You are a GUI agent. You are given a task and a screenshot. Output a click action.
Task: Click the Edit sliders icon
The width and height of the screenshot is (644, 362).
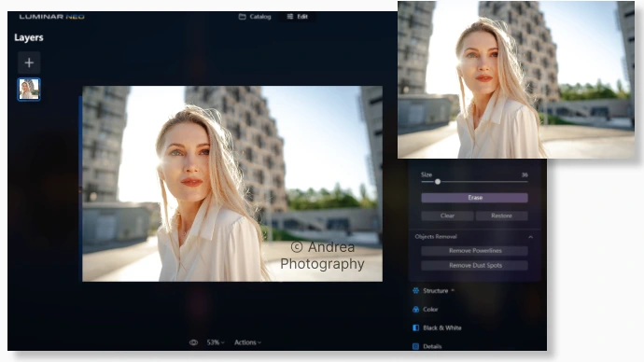pos(290,17)
